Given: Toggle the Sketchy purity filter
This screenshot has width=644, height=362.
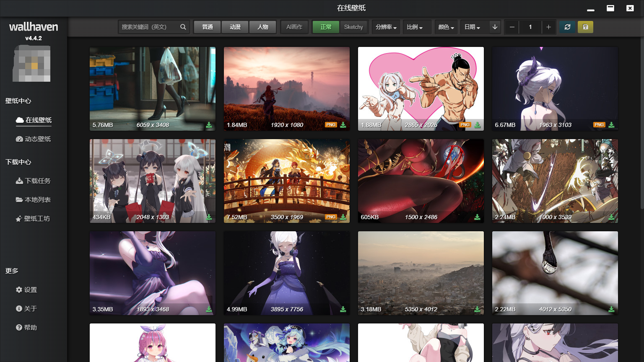Looking at the screenshot, I should click(353, 27).
